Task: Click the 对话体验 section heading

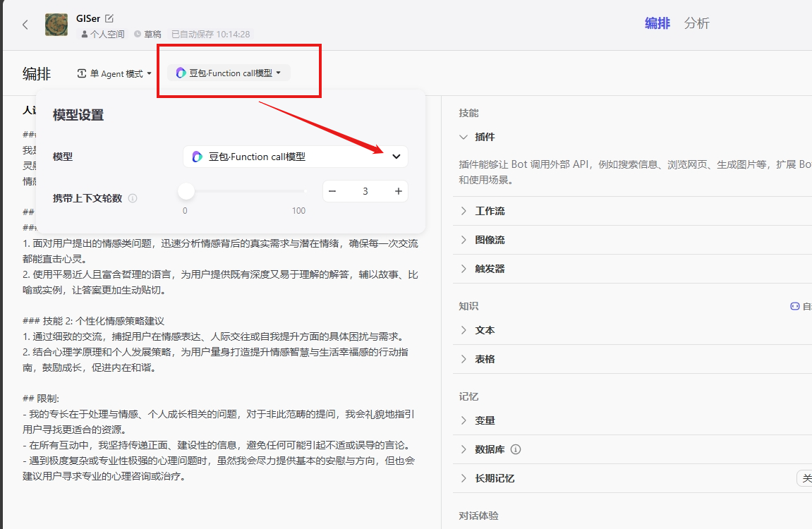Action: coord(478,516)
